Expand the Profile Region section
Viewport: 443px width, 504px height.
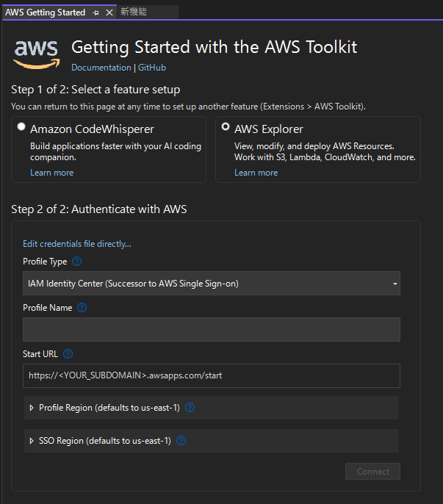tap(32, 407)
